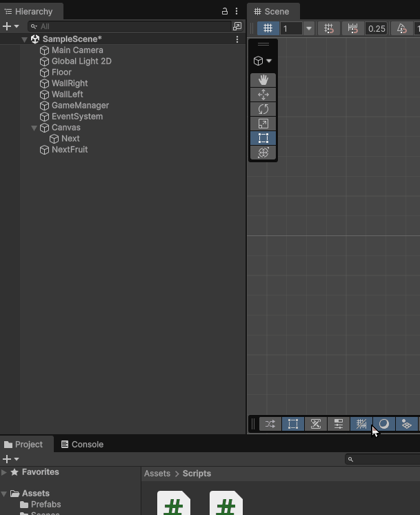This screenshot has height=515, width=420.
Task: Switch to the Hierarchy tab
Action: (x=32, y=12)
